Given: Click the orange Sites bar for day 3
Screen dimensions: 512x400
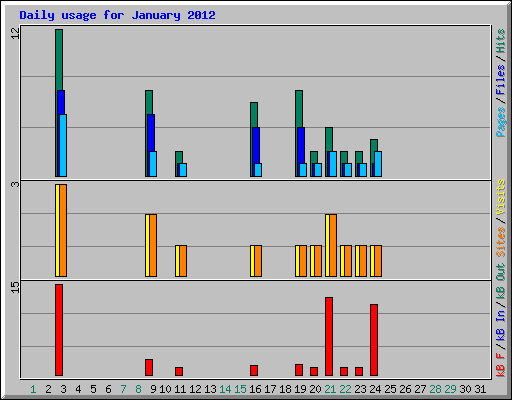Looking at the screenshot, I should point(63,230).
